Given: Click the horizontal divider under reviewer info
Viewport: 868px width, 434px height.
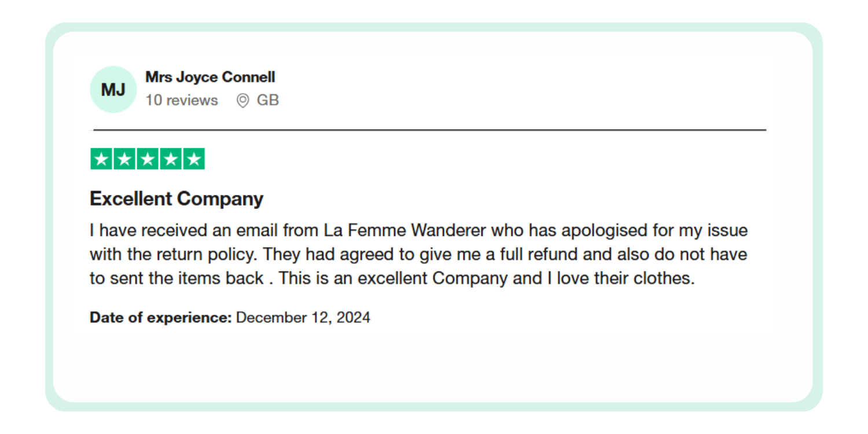Looking at the screenshot, I should pos(429,130).
